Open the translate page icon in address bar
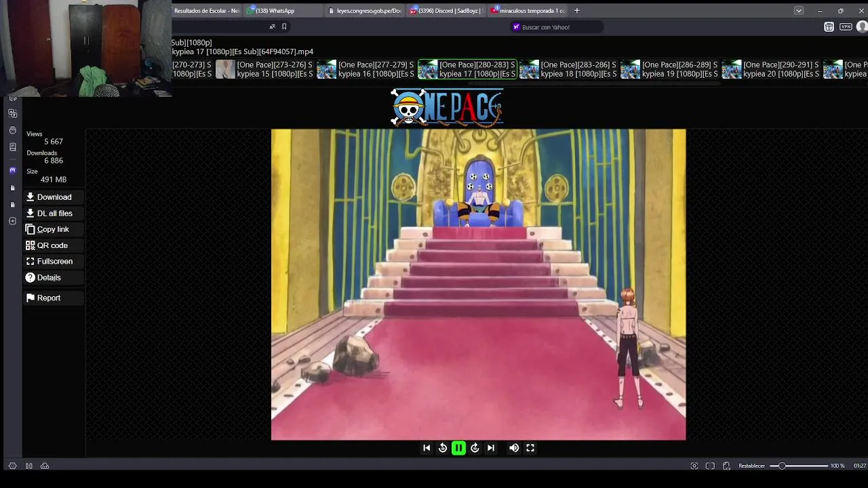Screen dimensions: 868x488 click(x=273, y=27)
